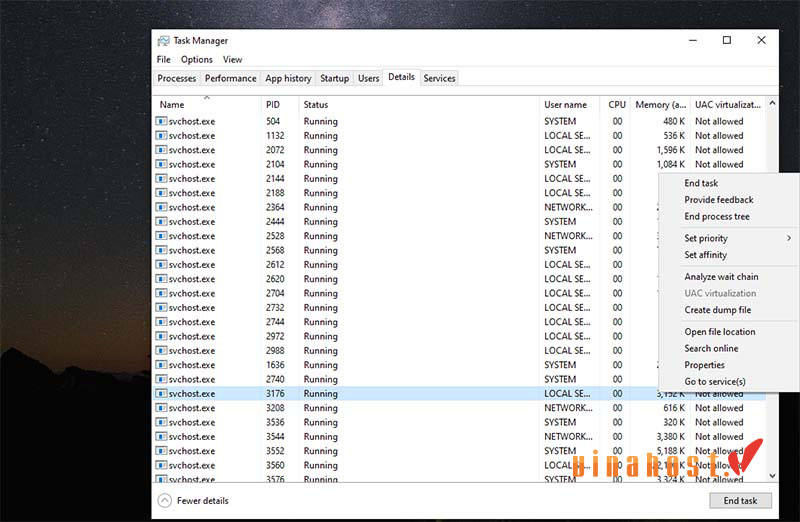Open the Options menu
This screenshot has height=522, width=800.
pos(196,60)
